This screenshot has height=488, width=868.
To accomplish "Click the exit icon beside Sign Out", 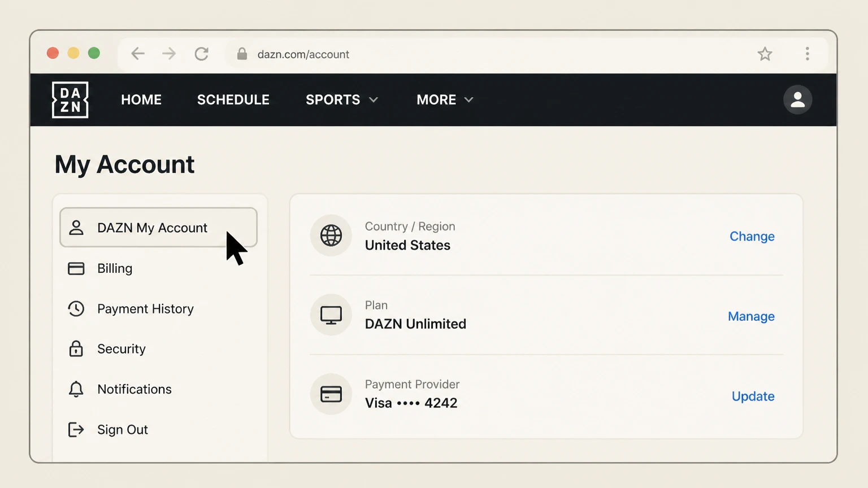I will pos(76,429).
